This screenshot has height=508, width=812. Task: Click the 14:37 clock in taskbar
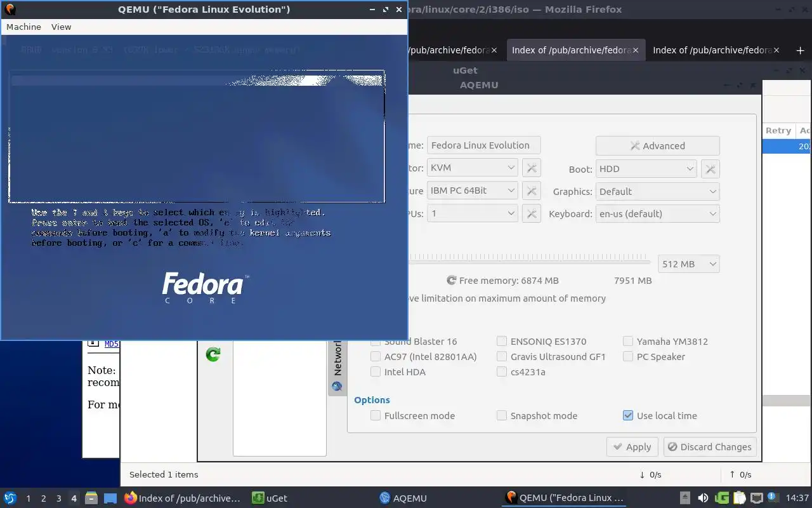coord(797,498)
